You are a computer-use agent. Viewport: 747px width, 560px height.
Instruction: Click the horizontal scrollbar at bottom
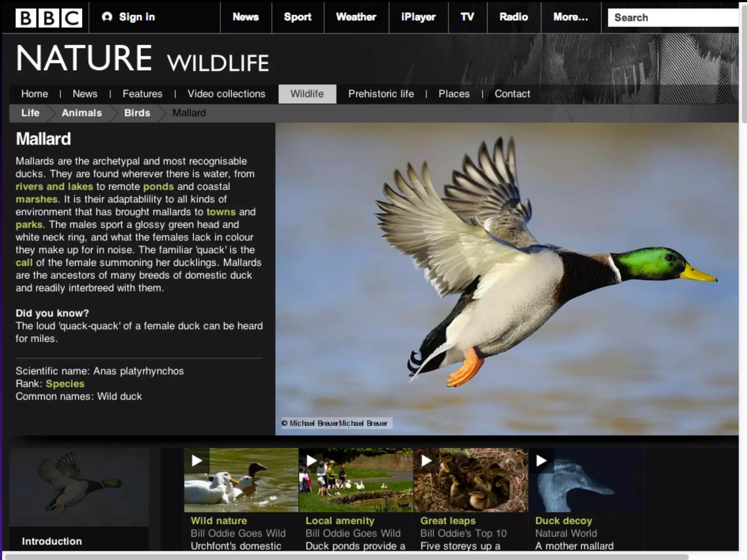[347, 557]
